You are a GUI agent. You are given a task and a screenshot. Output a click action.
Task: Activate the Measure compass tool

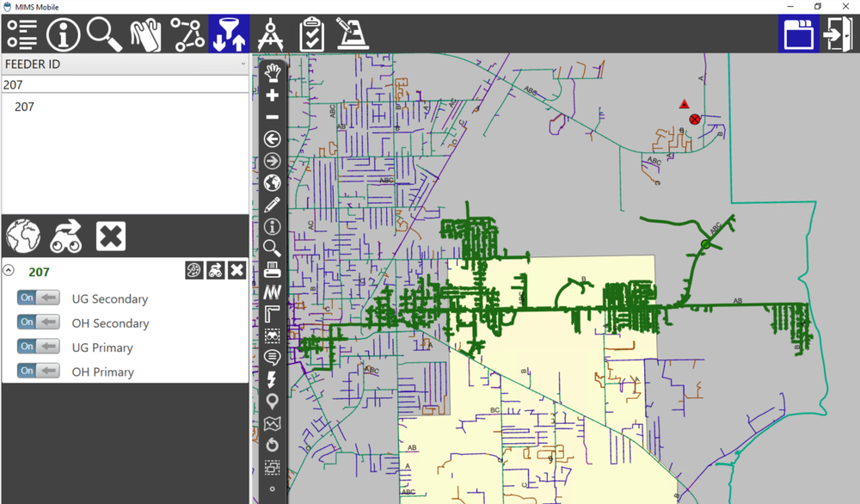[x=270, y=34]
